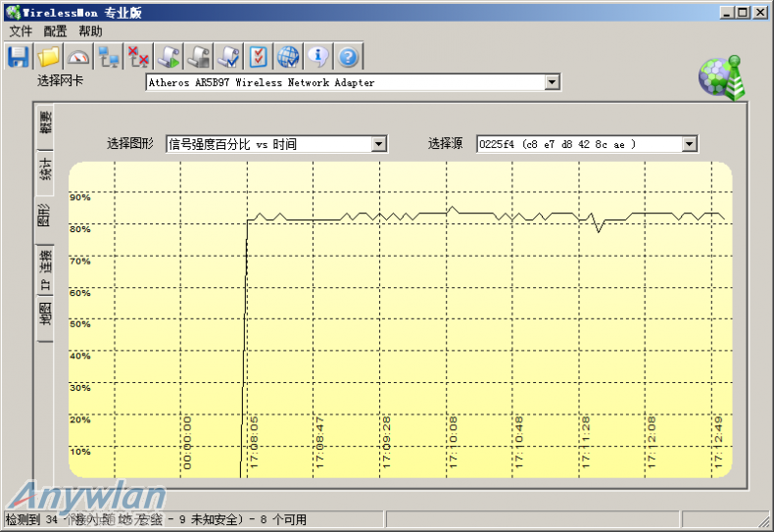The image size is (774, 532).
Task: Click the scroll with blue checkmark icon
Action: [x=228, y=56]
